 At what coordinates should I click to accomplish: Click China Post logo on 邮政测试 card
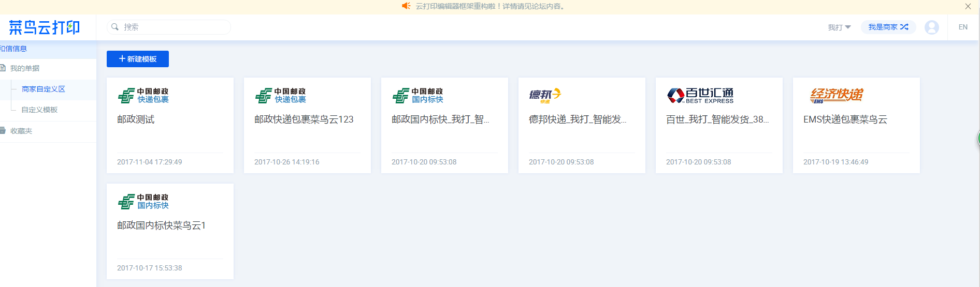(143, 96)
